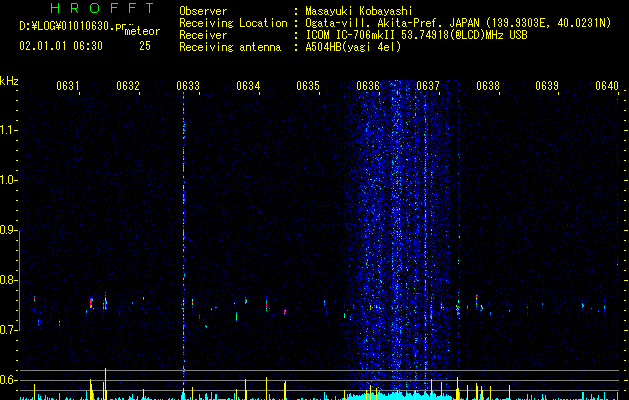Click the Receiving Location label
This screenshot has height=400, width=629.
pyautogui.click(x=233, y=23)
